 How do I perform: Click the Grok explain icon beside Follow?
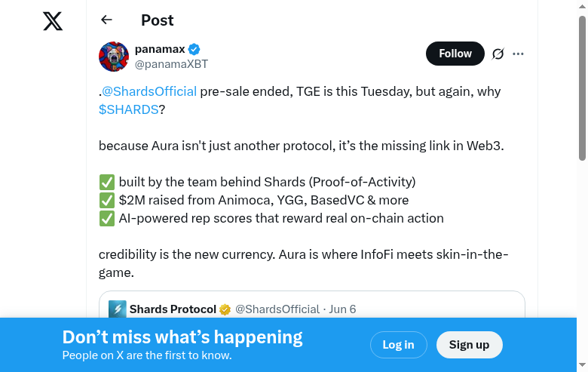click(x=498, y=54)
